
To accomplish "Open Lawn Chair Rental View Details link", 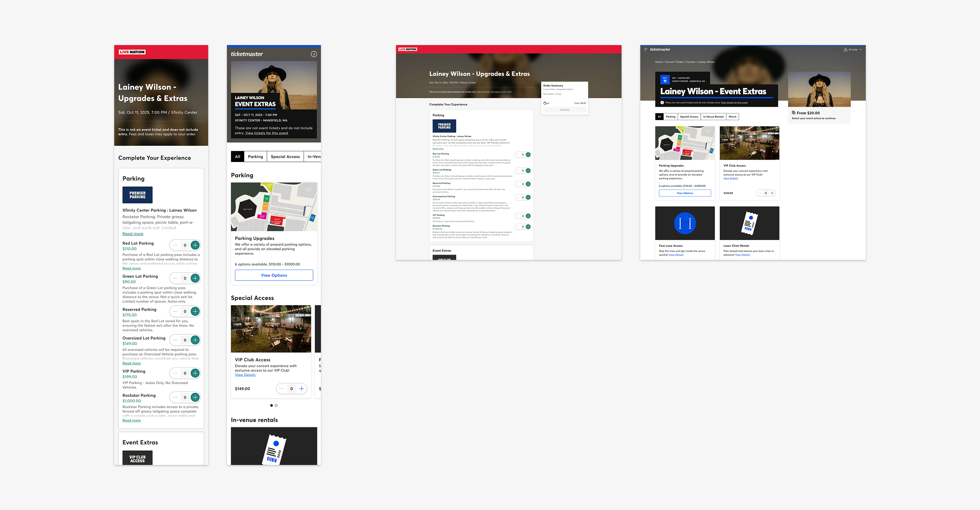I will pos(742,255).
